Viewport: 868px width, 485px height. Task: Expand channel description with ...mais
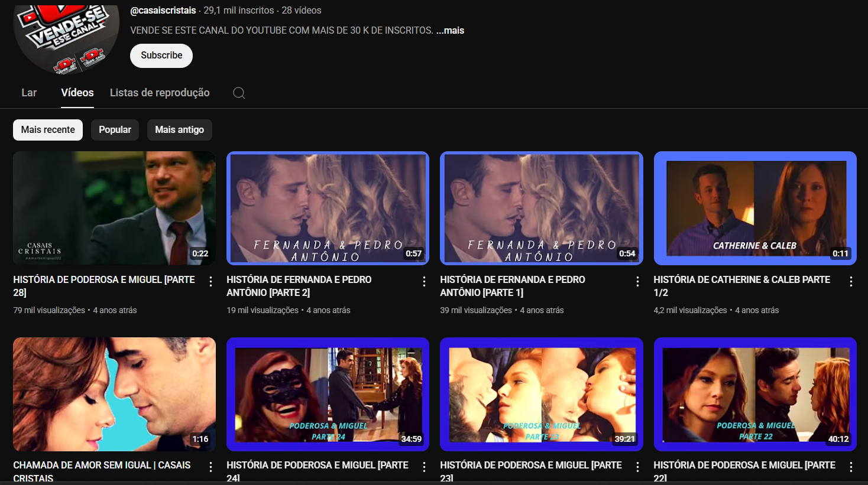[450, 30]
